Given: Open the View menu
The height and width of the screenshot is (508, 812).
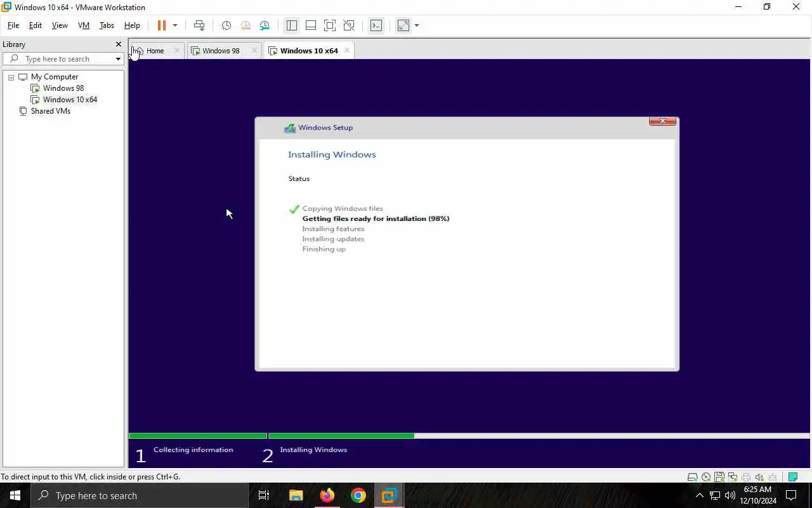Looking at the screenshot, I should coord(60,25).
